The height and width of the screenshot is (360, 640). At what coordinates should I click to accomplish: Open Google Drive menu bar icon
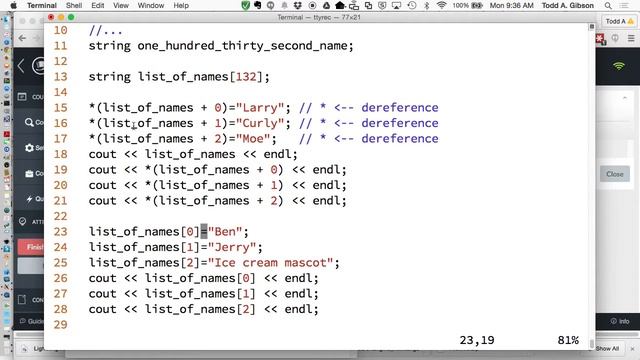326,5
